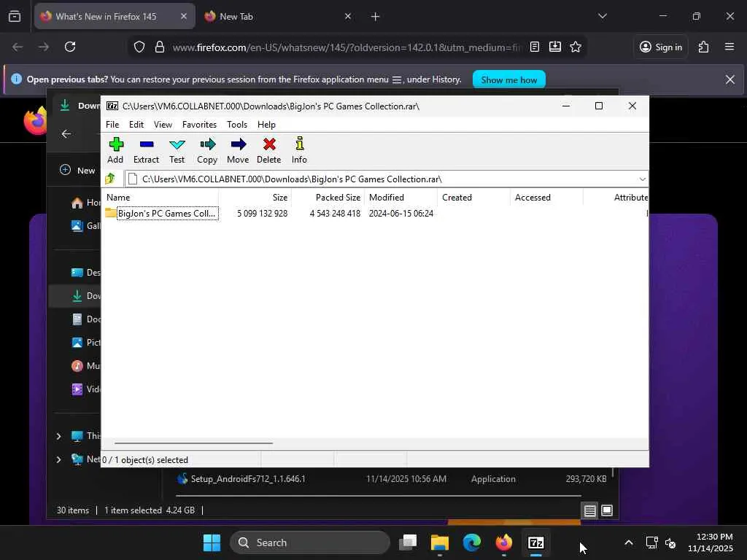Open the View menu in 7-Zip
The height and width of the screenshot is (560, 747).
coord(163,124)
